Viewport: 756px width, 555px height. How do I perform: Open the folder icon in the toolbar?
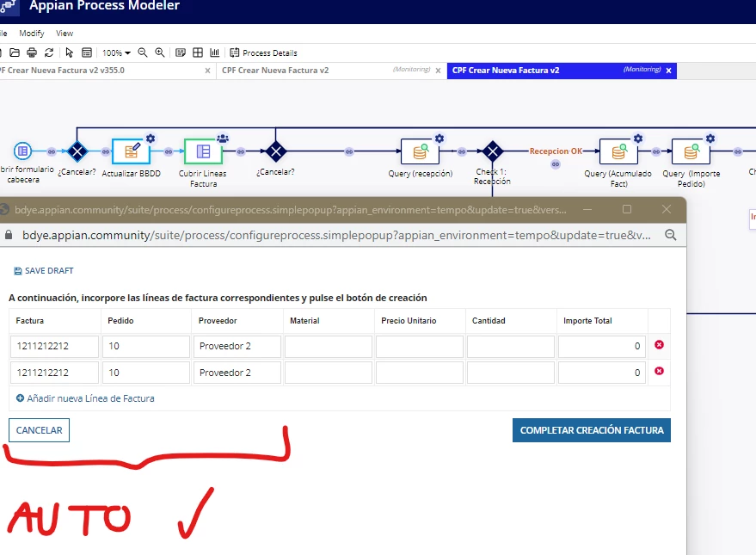click(x=15, y=52)
